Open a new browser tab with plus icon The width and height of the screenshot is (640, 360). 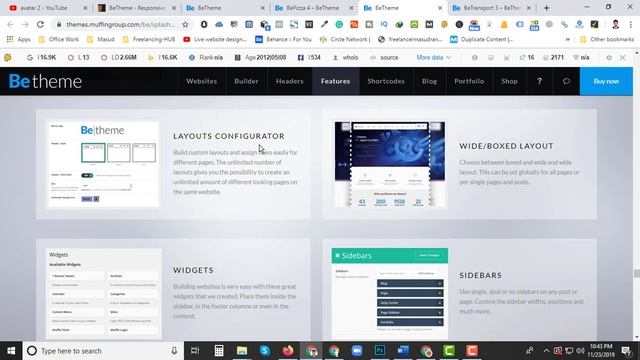point(547,8)
